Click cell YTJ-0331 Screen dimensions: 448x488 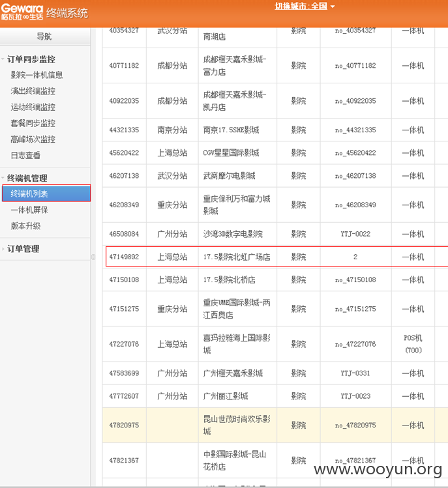pyautogui.click(x=355, y=373)
